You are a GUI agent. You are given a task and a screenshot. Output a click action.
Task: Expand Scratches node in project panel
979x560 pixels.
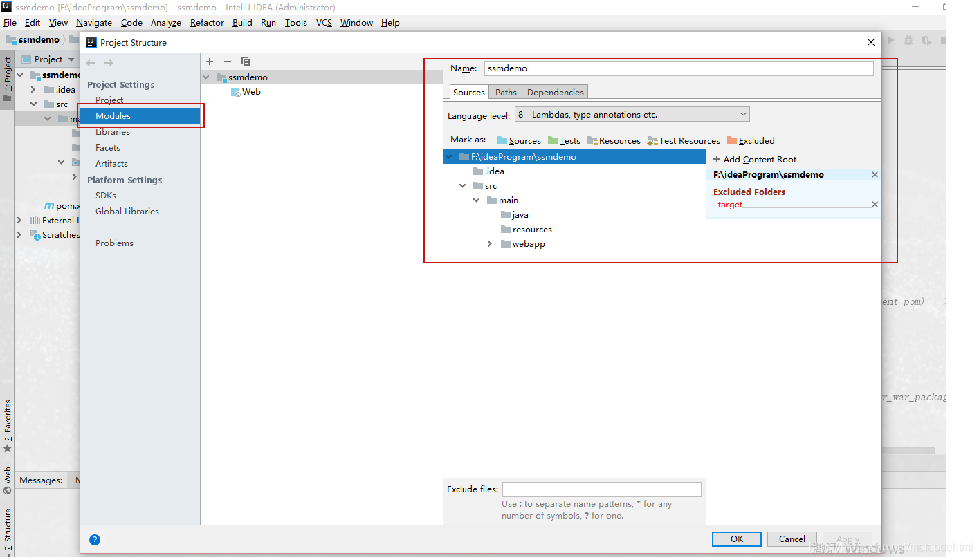(x=19, y=235)
